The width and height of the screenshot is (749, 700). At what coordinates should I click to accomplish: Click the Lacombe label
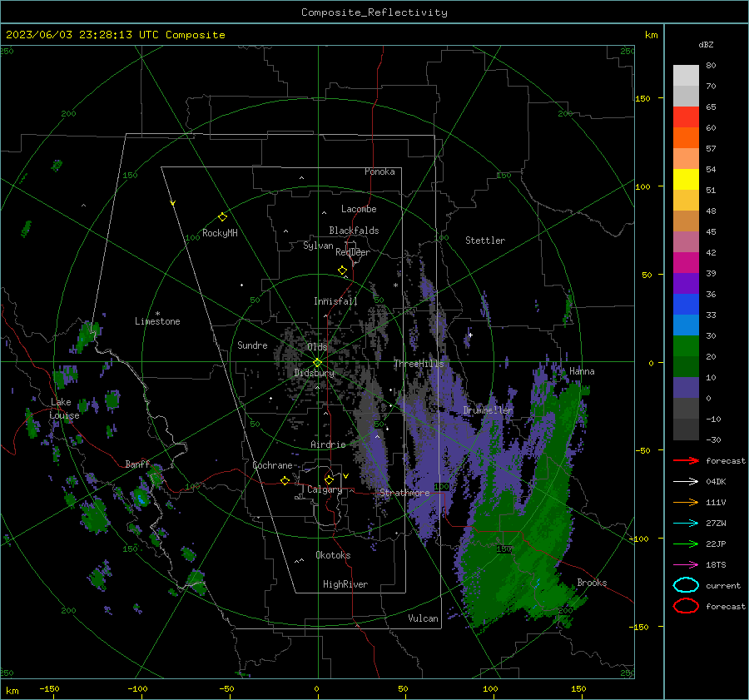click(x=359, y=209)
